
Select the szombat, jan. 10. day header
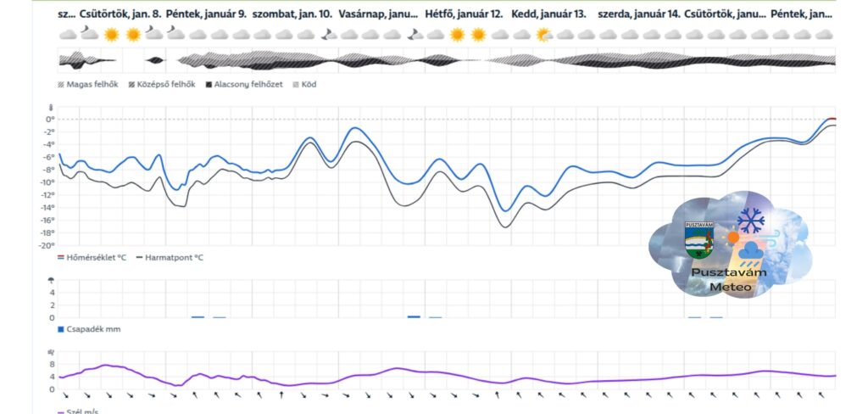tap(292, 14)
